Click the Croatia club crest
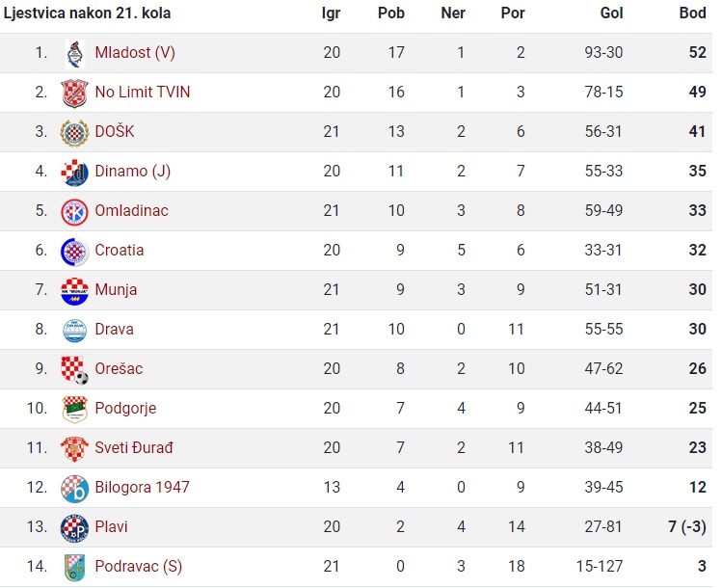Screen dimensions: 722x588 pos(74,252)
